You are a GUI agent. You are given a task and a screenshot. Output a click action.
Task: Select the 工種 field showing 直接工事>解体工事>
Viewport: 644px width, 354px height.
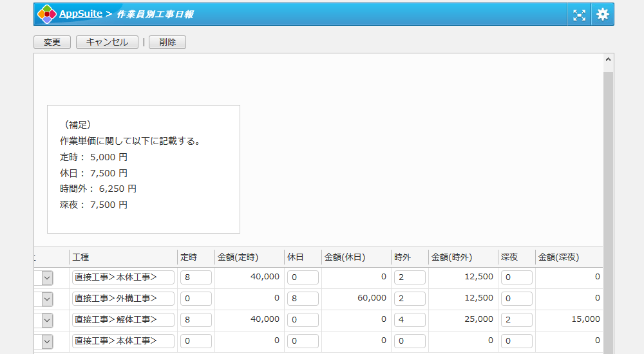pyautogui.click(x=123, y=320)
